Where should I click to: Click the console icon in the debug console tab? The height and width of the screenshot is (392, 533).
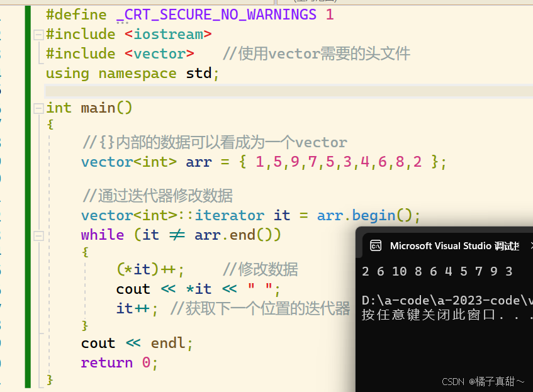pos(375,245)
